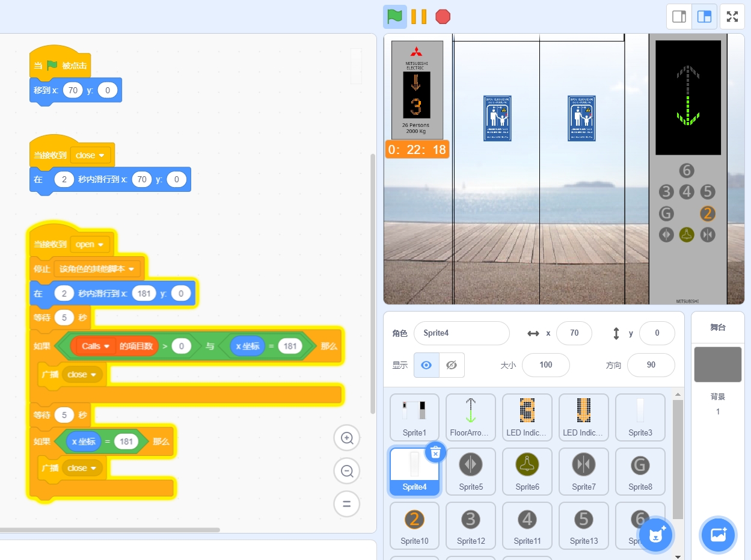Viewport: 751px width, 560px height.
Task: Select the second LED Indicator sprite
Action: pos(584,417)
